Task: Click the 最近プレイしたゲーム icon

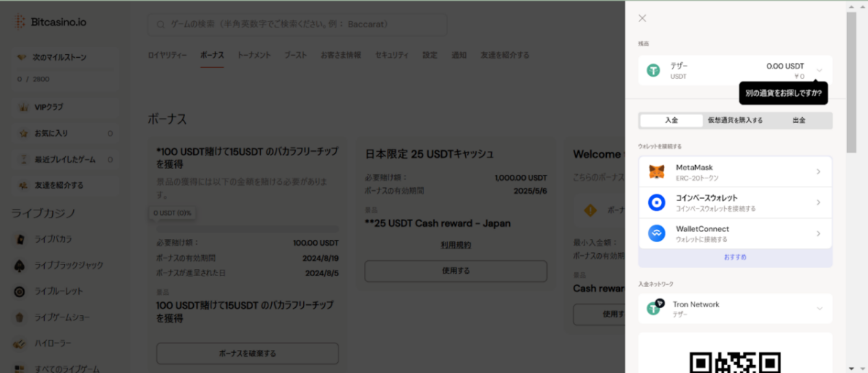Action: click(x=22, y=159)
